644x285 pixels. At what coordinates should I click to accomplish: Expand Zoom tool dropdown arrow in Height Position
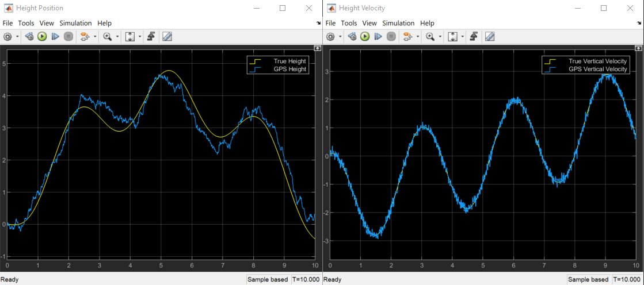117,36
